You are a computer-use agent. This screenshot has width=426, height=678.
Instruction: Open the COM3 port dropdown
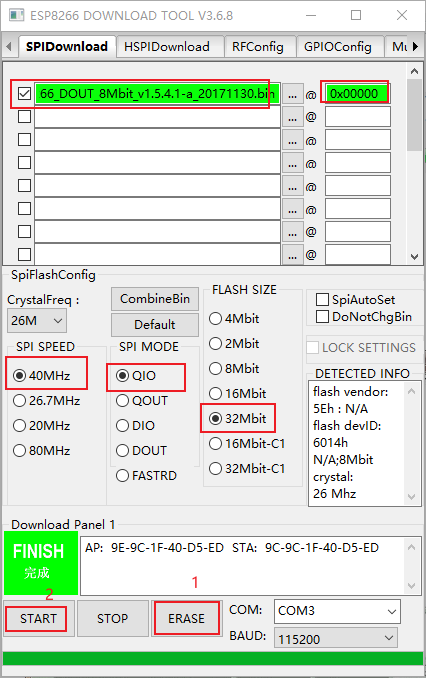tap(337, 611)
